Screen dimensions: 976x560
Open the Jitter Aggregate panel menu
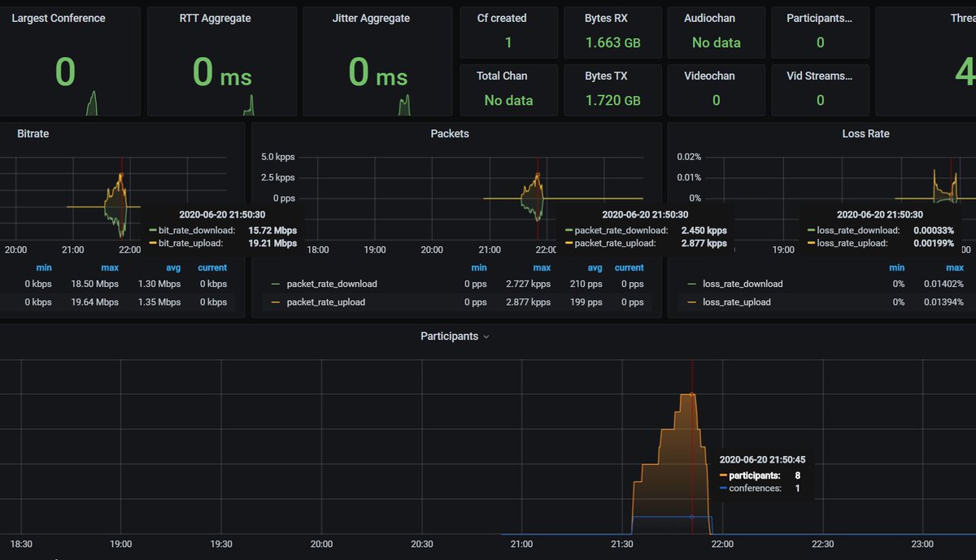371,18
